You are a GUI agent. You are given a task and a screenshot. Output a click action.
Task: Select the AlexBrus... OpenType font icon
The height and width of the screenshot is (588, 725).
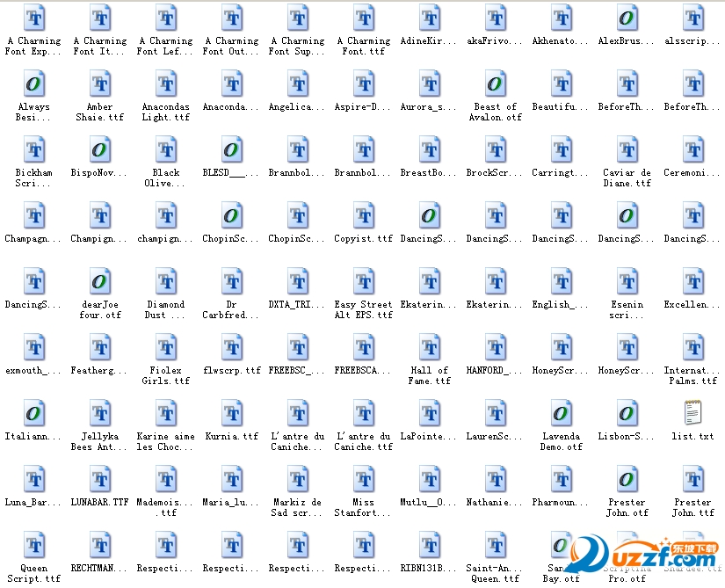[627, 18]
